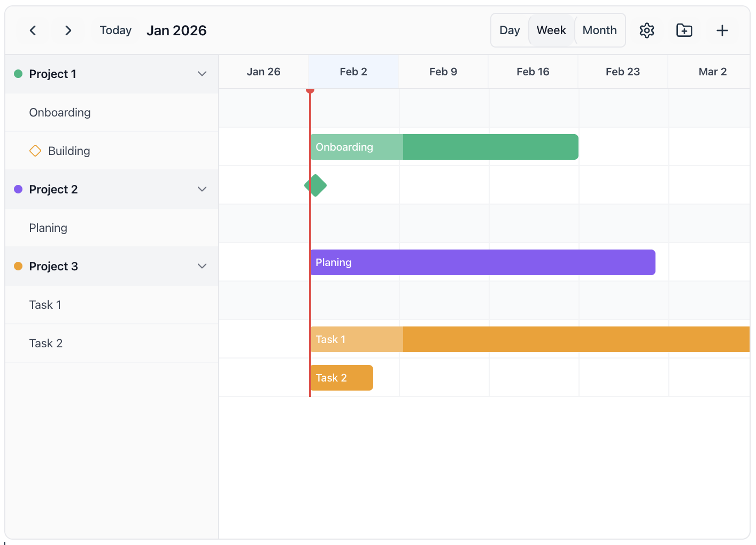
Task: Click the green status dot beside Project 1
Action: pyautogui.click(x=17, y=73)
